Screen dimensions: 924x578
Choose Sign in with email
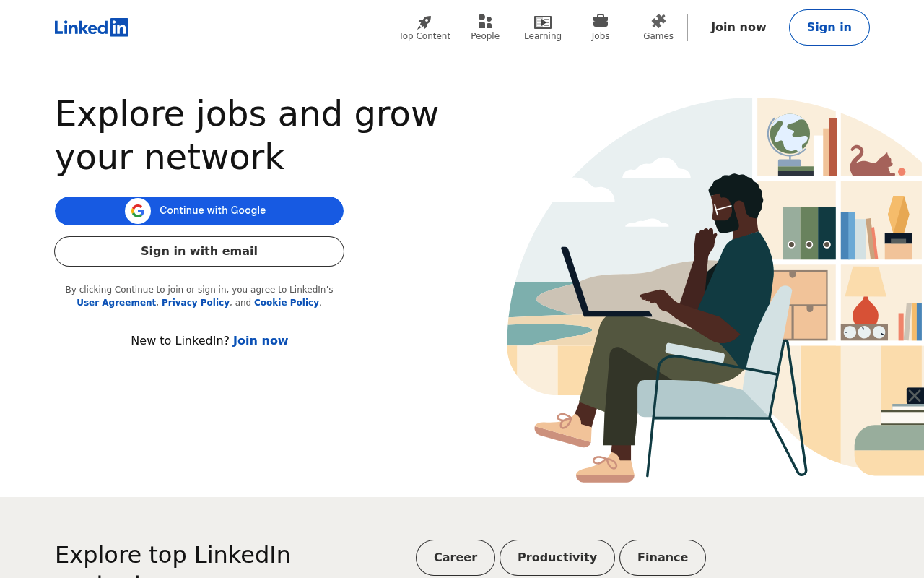click(199, 251)
